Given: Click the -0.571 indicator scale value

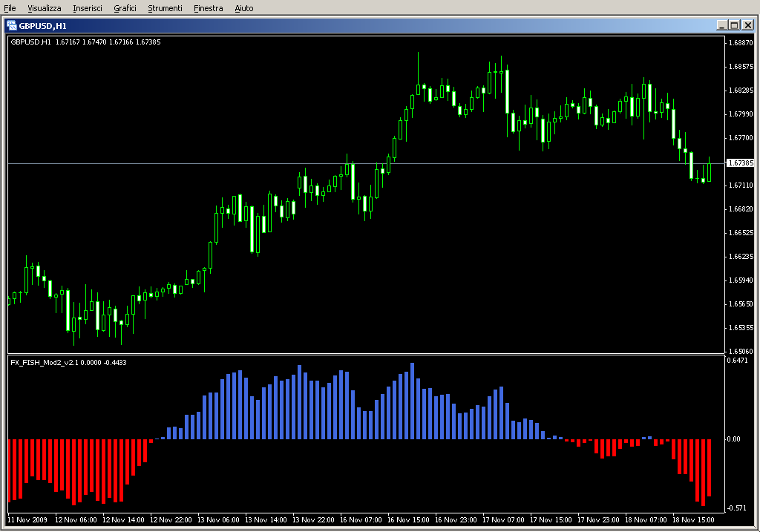Looking at the screenshot, I should pyautogui.click(x=737, y=508).
